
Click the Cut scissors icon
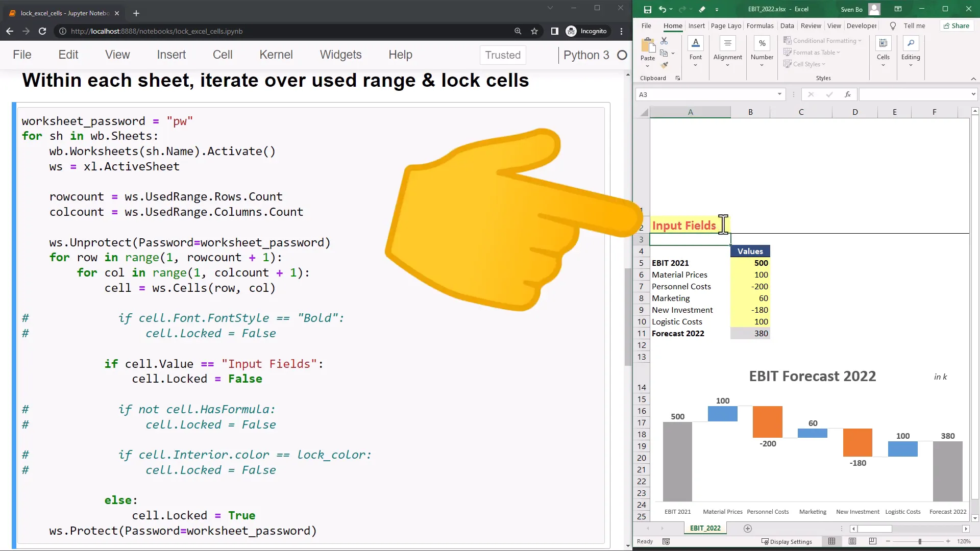pos(664,41)
